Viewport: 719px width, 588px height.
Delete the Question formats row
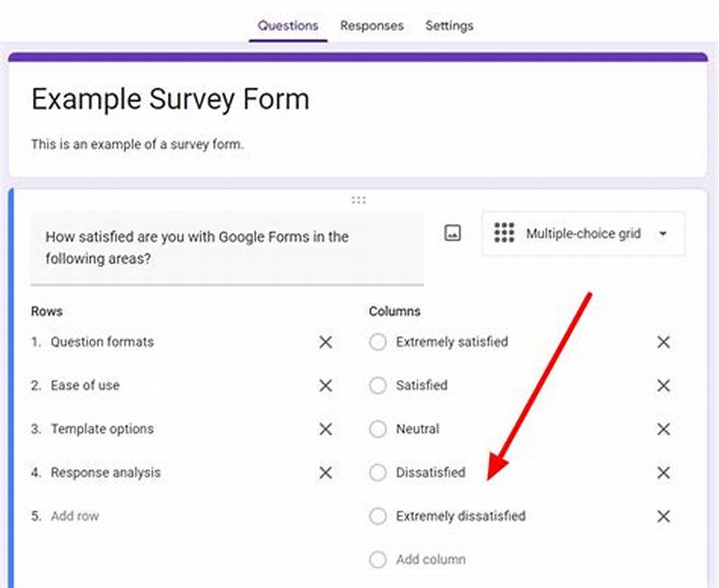324,342
